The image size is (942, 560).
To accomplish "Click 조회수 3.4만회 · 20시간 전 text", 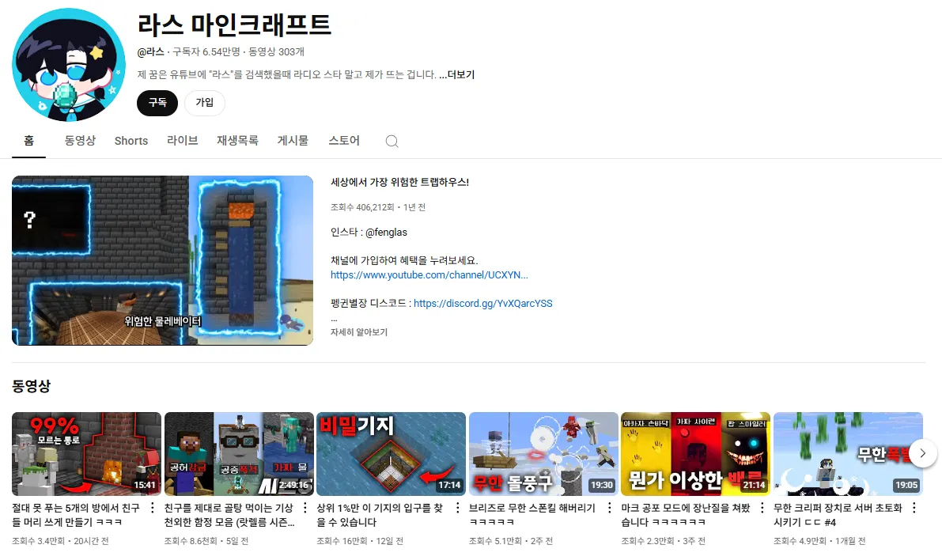I will pos(60,541).
